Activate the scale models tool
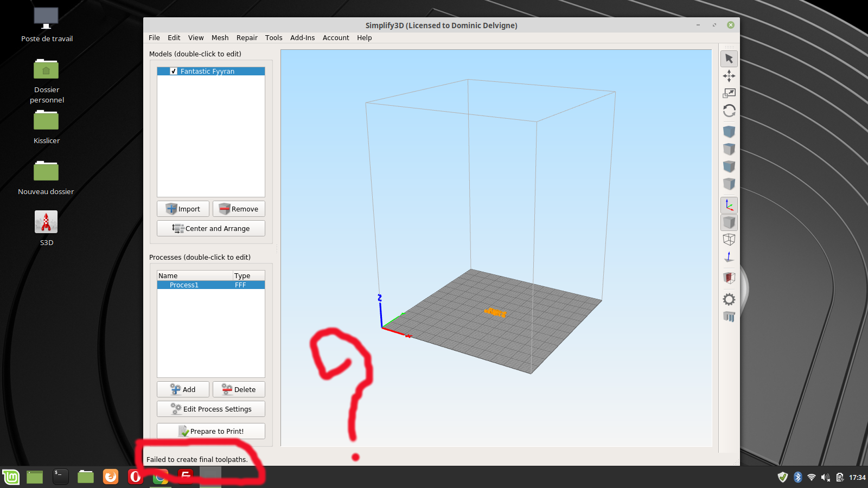 pos(729,93)
